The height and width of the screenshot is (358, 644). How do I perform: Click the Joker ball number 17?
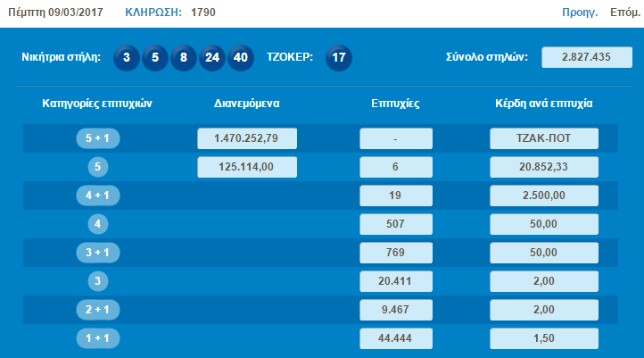tap(339, 57)
